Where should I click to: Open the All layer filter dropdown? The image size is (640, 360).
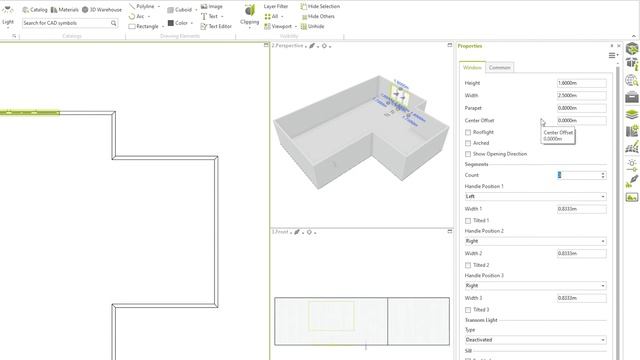click(273, 16)
